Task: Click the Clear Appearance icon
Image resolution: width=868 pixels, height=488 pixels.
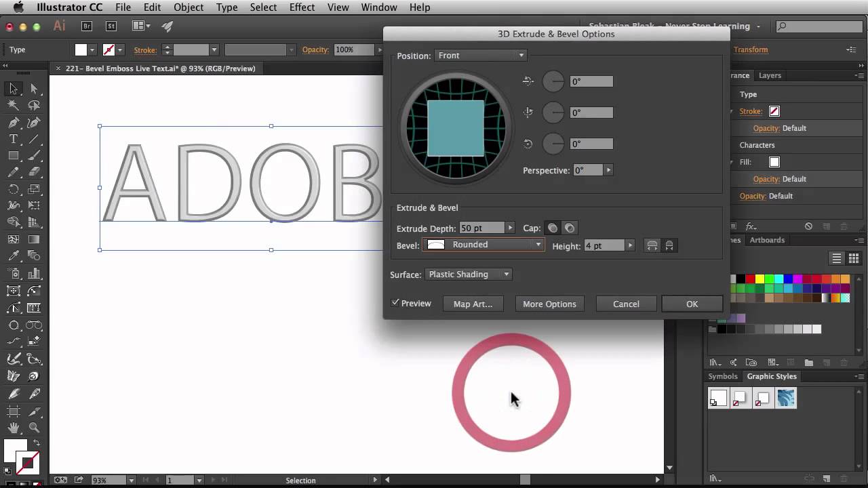Action: [808, 226]
